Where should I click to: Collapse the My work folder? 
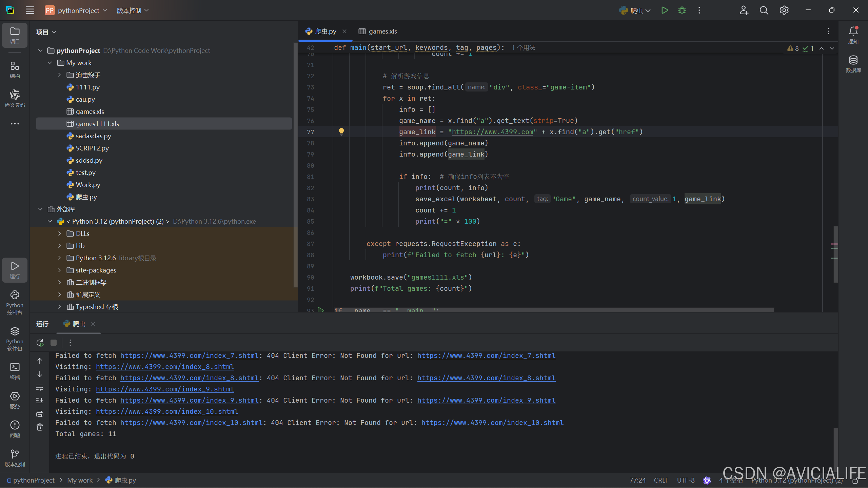tap(50, 63)
